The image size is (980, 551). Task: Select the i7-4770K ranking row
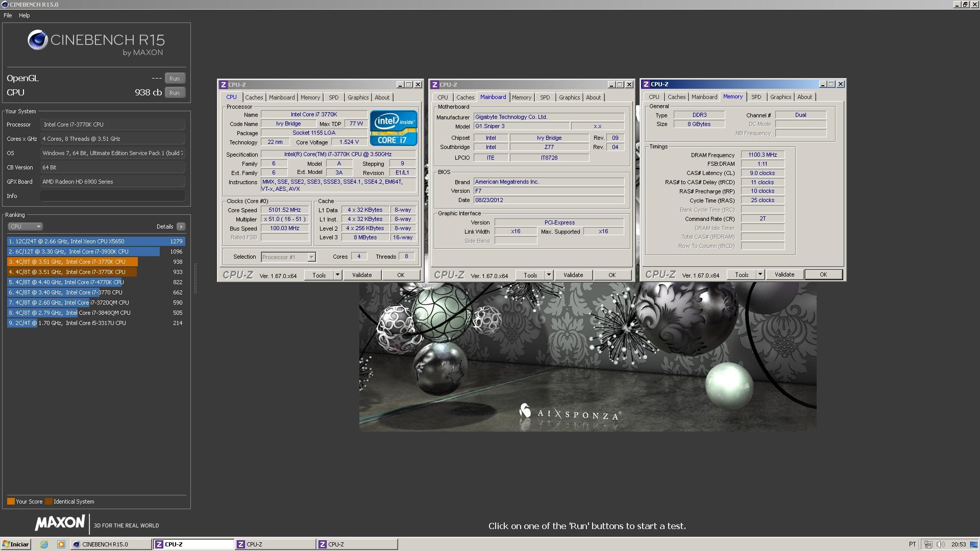tap(96, 282)
